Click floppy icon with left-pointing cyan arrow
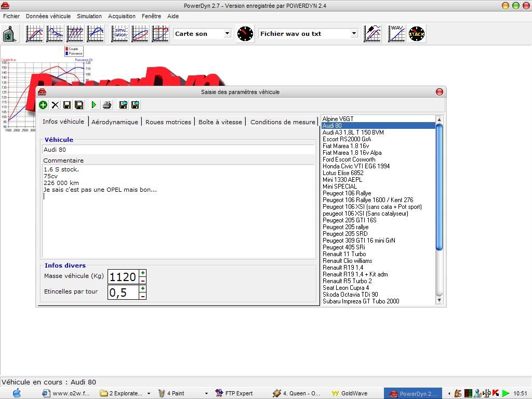 point(123,105)
